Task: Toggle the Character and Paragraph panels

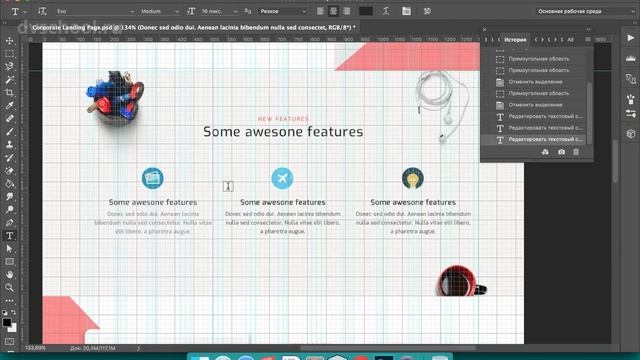Action: point(406,11)
